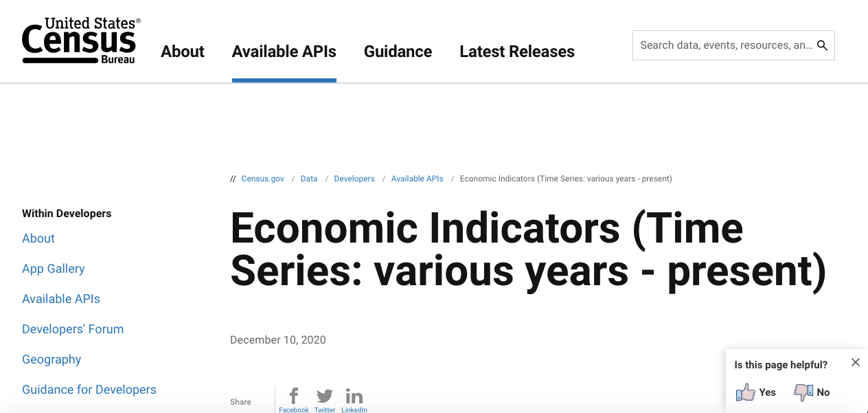Open Guidance for Developers sidebar link

[x=89, y=390]
